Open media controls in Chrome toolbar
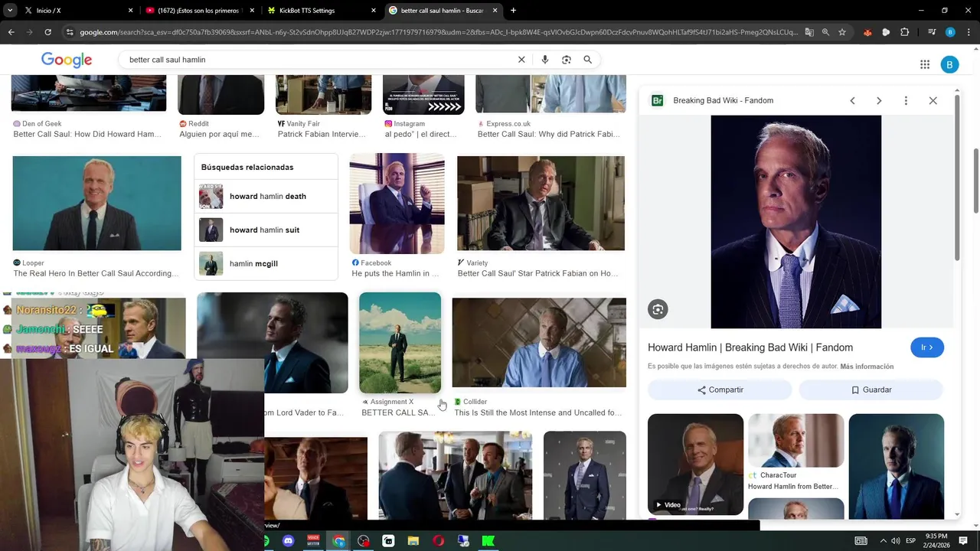The height and width of the screenshot is (551, 980). click(x=932, y=32)
